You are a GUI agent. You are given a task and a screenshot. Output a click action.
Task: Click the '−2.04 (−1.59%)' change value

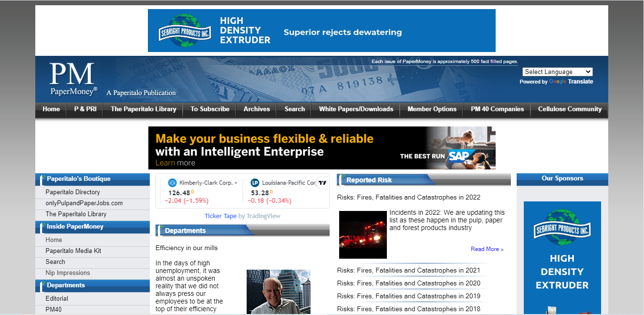point(187,201)
